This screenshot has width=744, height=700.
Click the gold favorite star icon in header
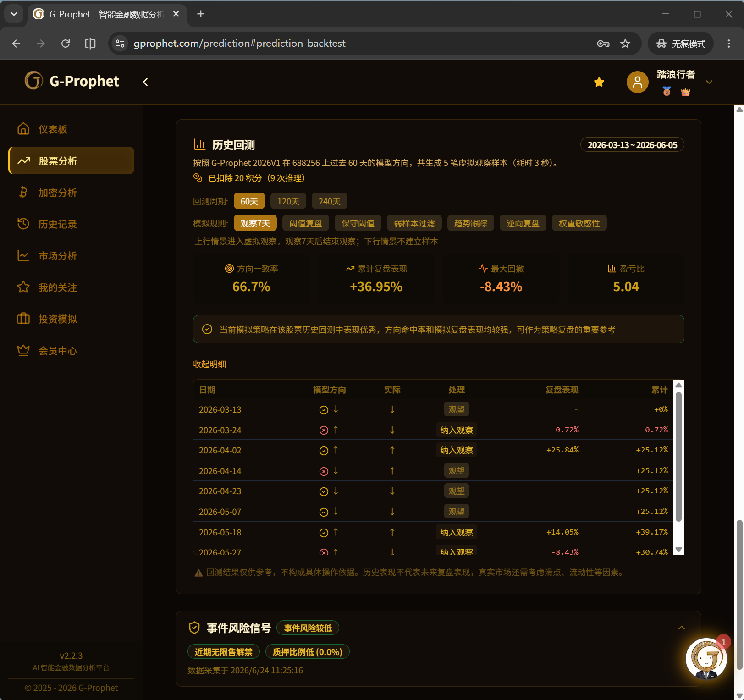pos(599,82)
